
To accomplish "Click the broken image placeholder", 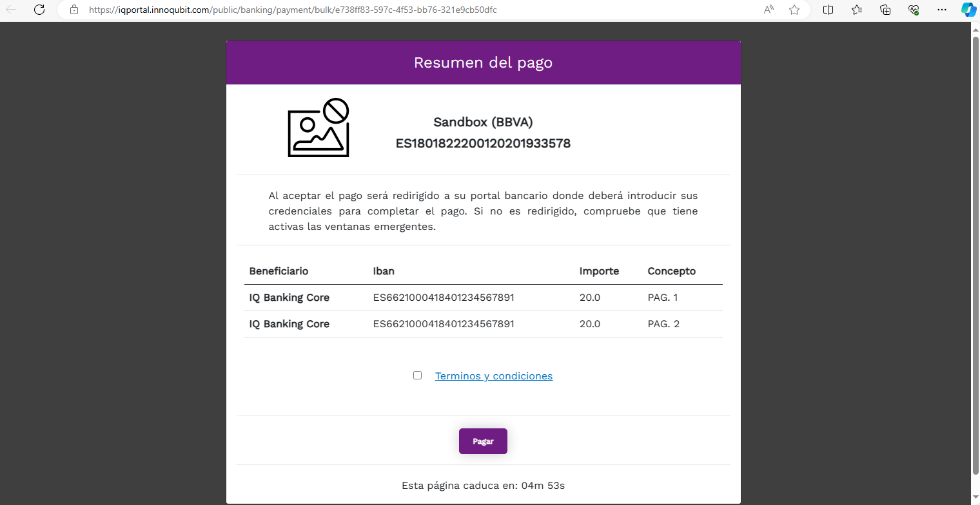I will point(318,127).
